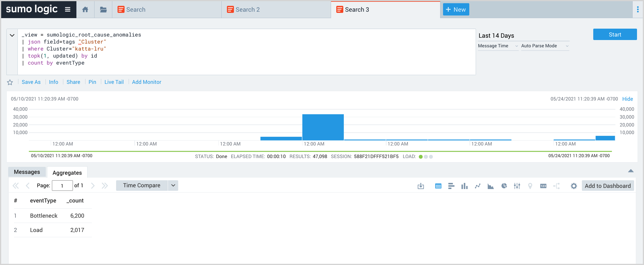Open the Search 2 tab
This screenshot has width=644, height=265.
247,10
